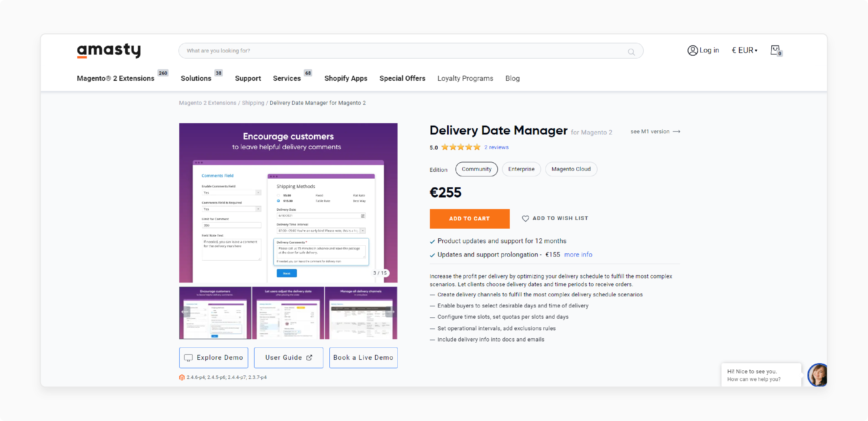This screenshot has height=421, width=868.
Task: Click the Delivery Date Manager title
Action: click(x=498, y=131)
